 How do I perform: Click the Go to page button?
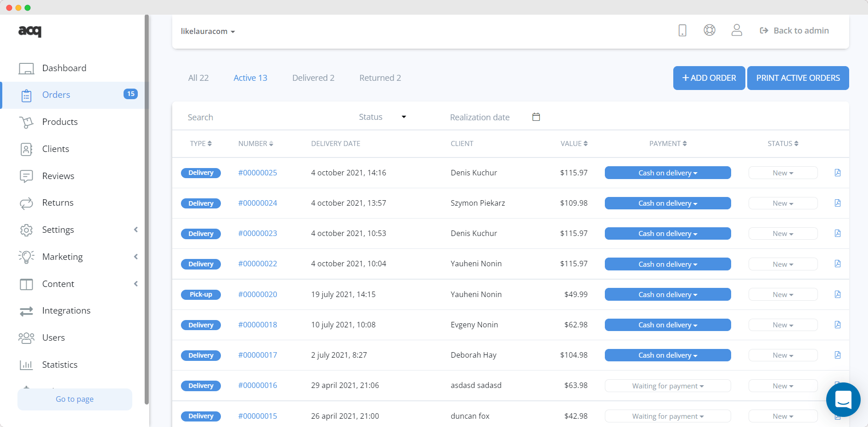[75, 399]
